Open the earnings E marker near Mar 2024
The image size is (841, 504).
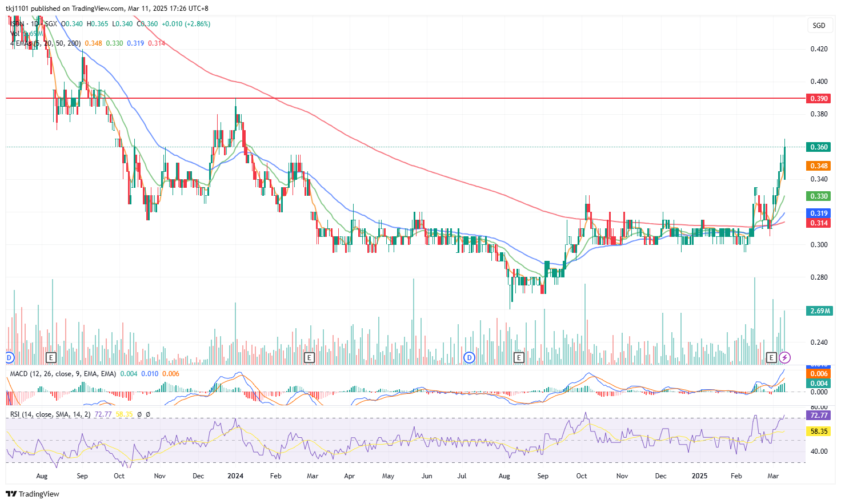pos(309,358)
